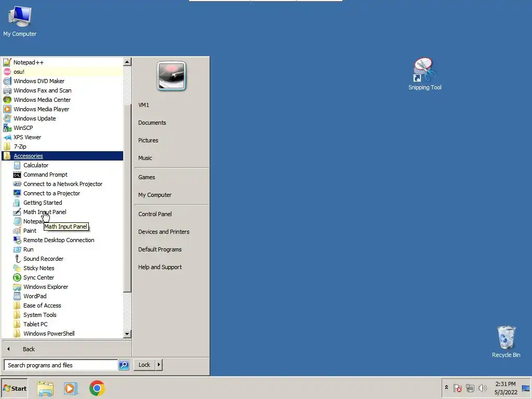Image resolution: width=532 pixels, height=399 pixels.
Task: Open Music from Start menu
Action: (171, 158)
